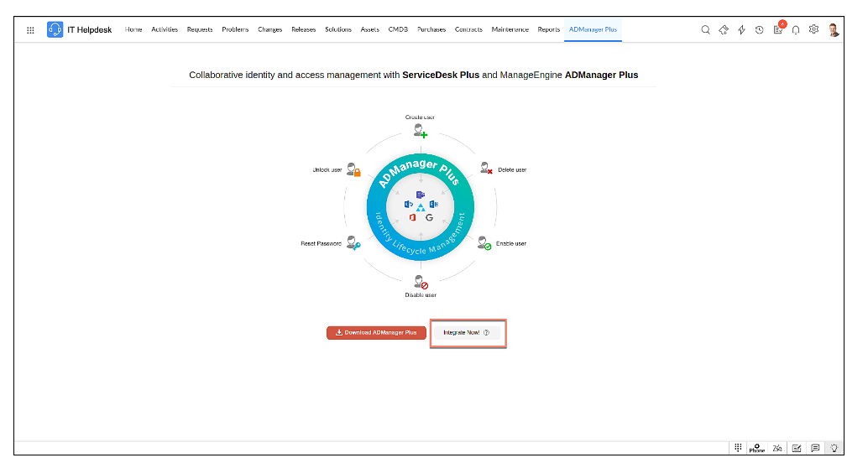Open the Maintenance tab
The height and width of the screenshot is (463, 868).
click(510, 29)
